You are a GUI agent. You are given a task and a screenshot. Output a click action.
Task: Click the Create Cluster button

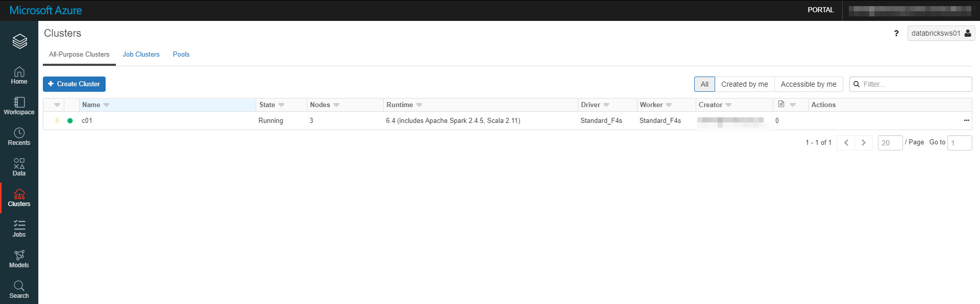point(74,84)
